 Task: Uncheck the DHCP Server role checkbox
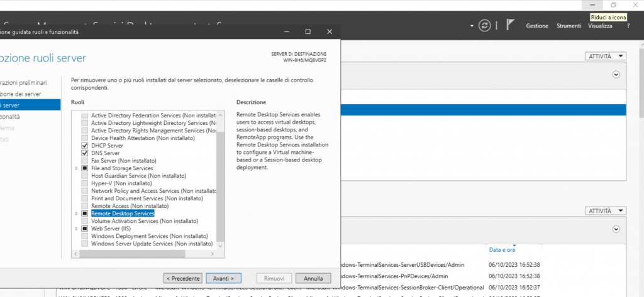coord(85,146)
